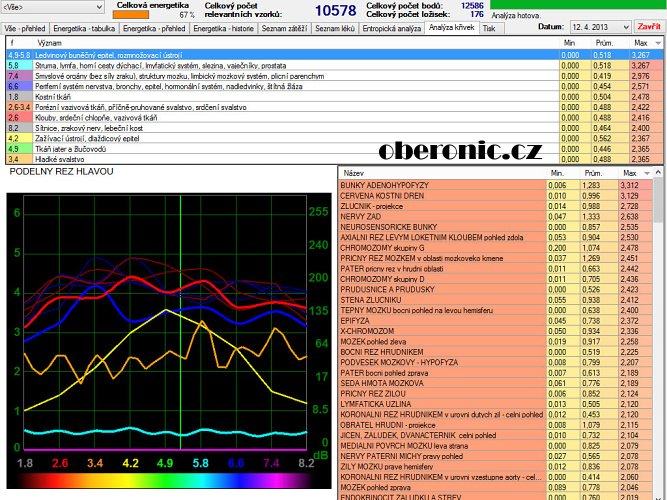Click the 4.9 frequency label under graph
Image resolution: width=667 pixels, height=500 pixels.
click(165, 464)
